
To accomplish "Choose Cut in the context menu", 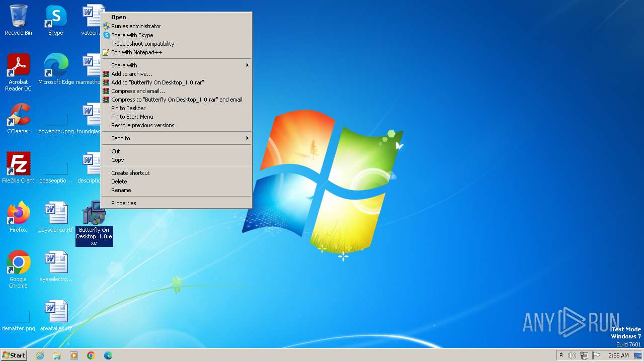I will point(177,151).
